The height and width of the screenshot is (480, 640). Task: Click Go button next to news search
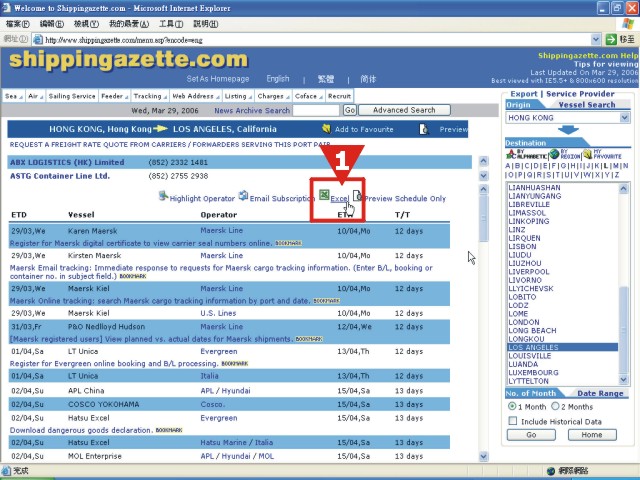coord(350,110)
